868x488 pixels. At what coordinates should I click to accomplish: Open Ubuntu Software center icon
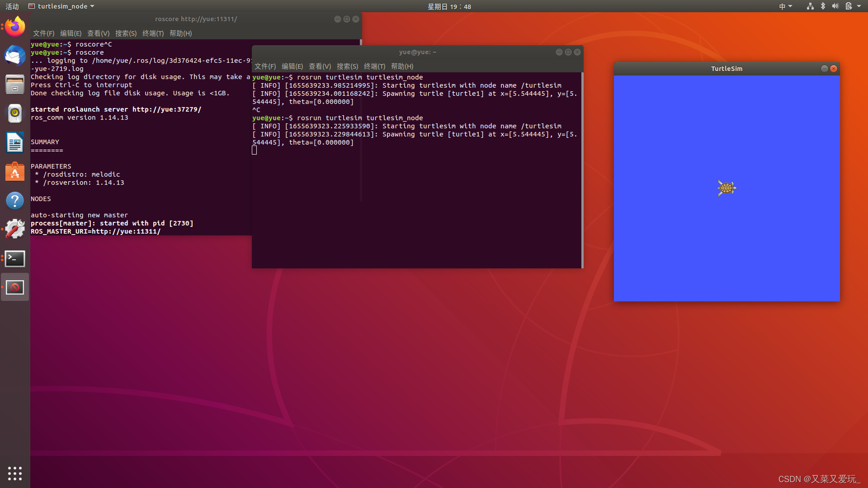tap(15, 171)
